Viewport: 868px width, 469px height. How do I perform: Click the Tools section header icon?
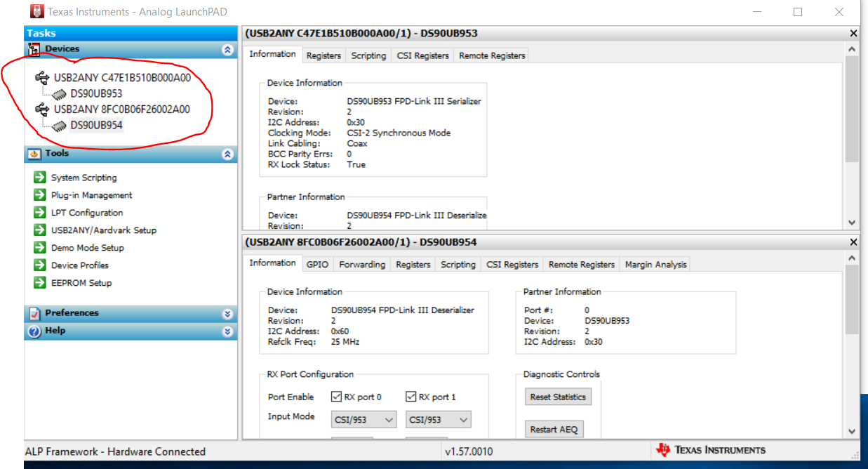tap(34, 154)
